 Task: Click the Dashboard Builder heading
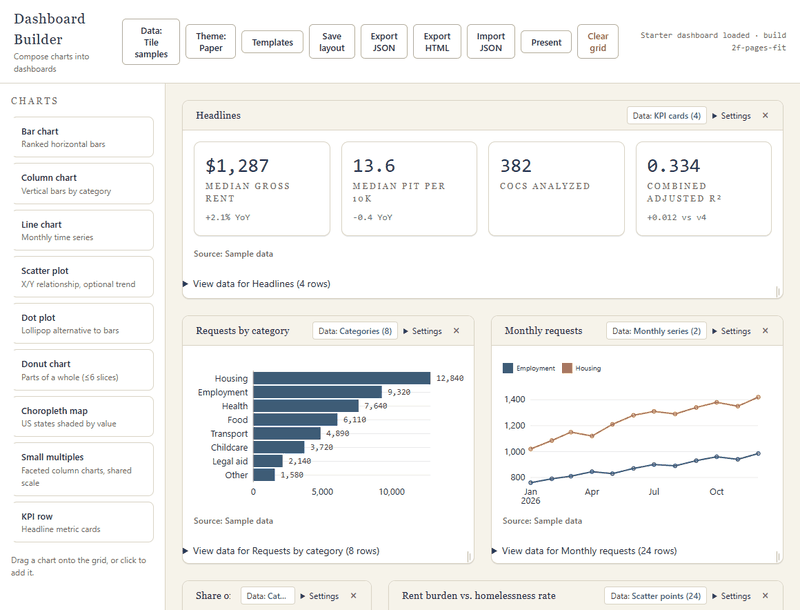click(x=49, y=29)
